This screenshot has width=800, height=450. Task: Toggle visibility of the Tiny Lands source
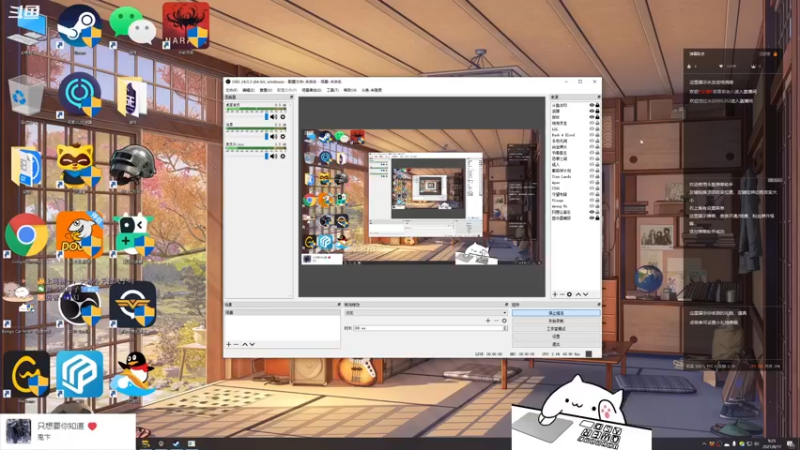point(592,177)
